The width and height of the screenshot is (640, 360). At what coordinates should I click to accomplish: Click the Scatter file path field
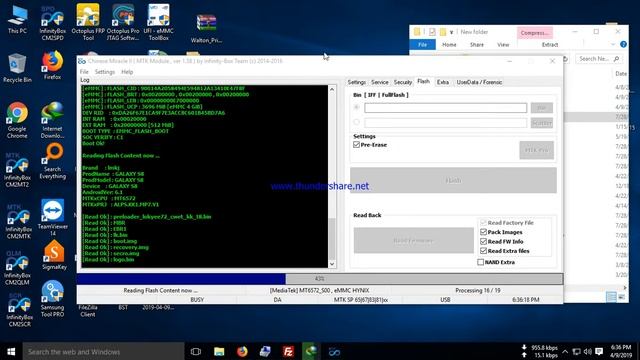(x=445, y=122)
